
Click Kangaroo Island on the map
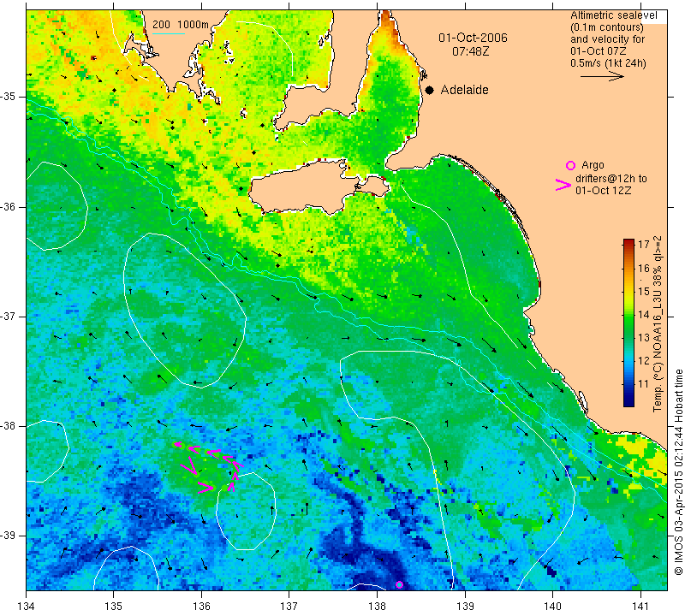point(306,188)
